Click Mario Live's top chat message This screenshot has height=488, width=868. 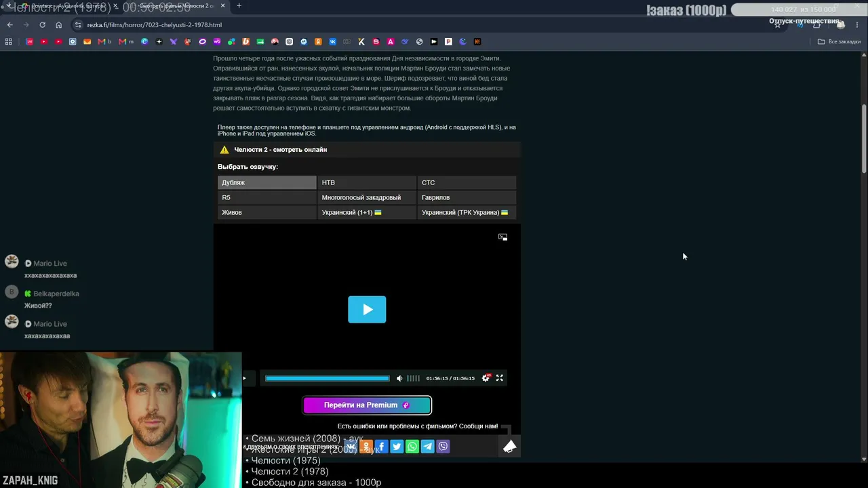(x=50, y=276)
